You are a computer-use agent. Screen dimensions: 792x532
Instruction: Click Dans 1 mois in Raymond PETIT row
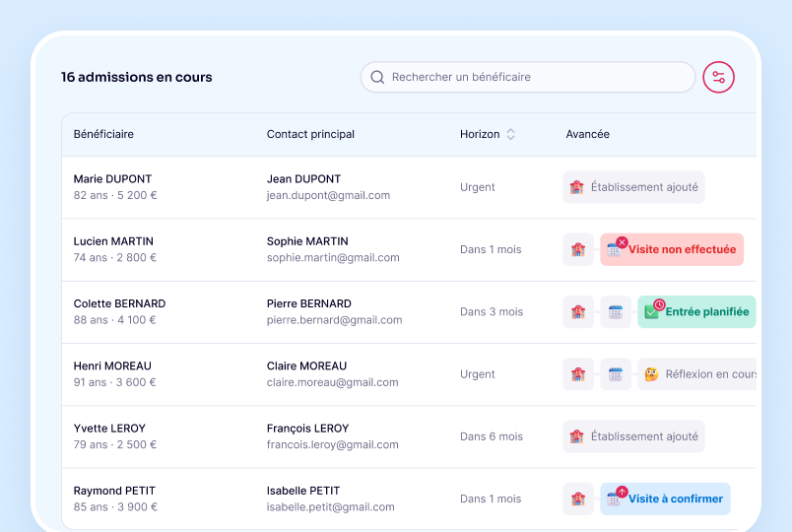tap(491, 499)
